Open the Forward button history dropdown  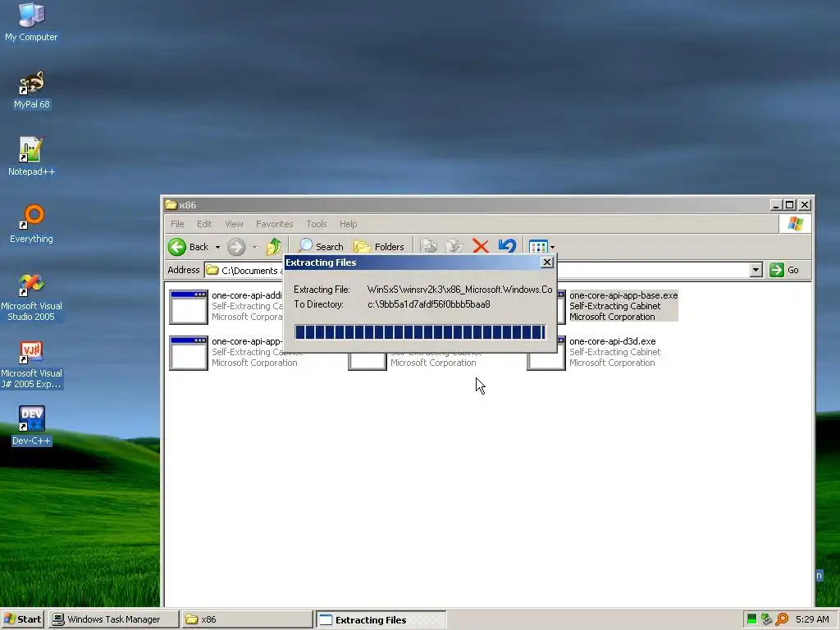coord(254,247)
